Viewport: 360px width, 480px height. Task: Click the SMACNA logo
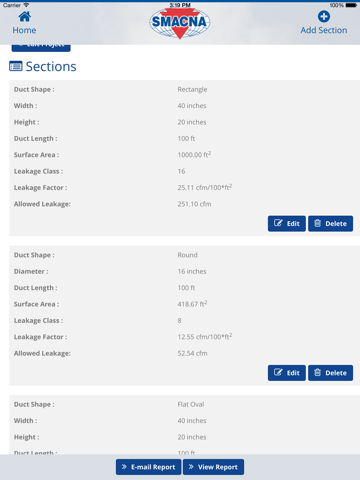[180, 23]
